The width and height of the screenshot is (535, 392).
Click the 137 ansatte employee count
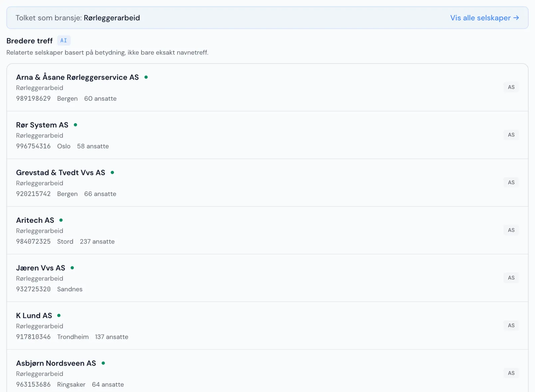click(x=112, y=337)
